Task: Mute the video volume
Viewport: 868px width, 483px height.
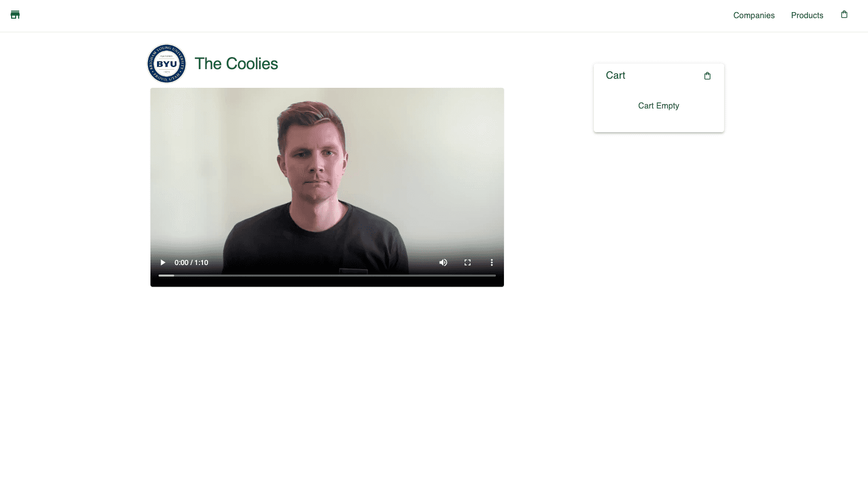Action: click(x=443, y=262)
